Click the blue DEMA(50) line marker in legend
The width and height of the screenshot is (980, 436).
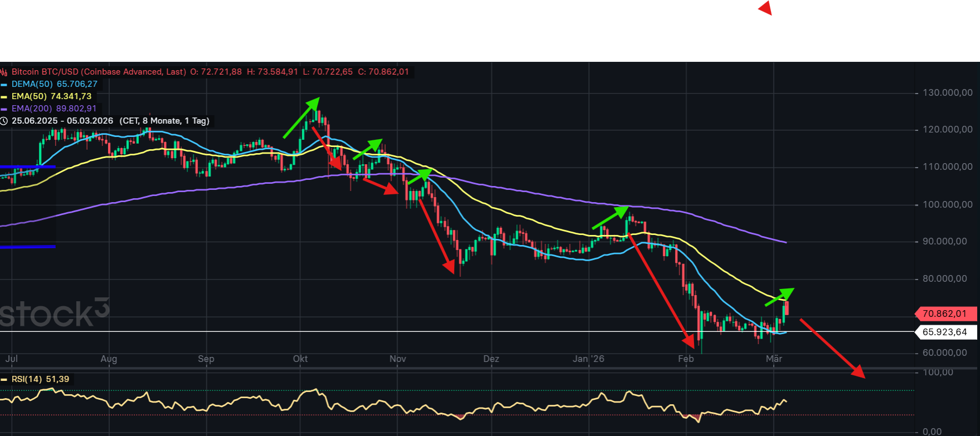pyautogui.click(x=4, y=85)
